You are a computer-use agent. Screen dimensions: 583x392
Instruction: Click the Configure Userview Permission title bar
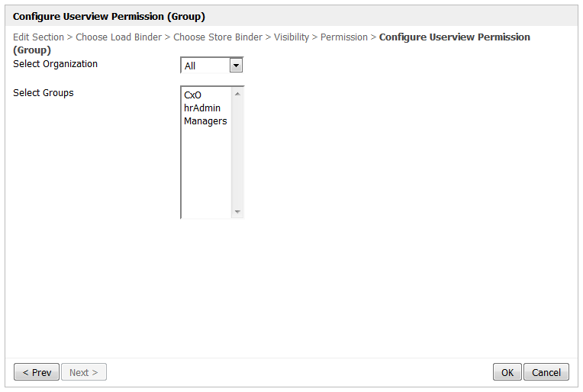pyautogui.click(x=109, y=16)
